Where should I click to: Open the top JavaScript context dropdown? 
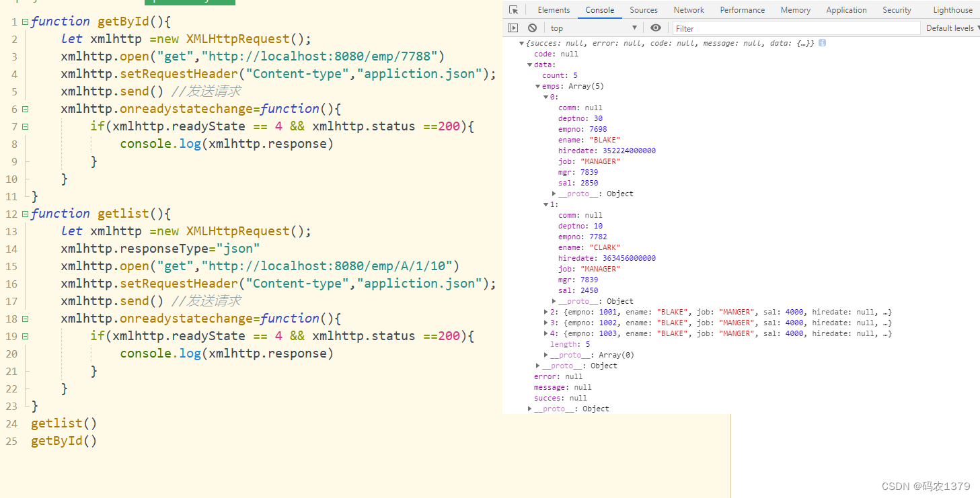[x=593, y=28]
